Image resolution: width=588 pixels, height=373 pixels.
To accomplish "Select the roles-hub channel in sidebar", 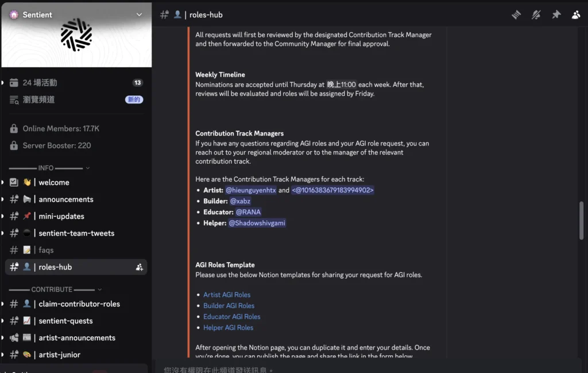I will tap(76, 267).
